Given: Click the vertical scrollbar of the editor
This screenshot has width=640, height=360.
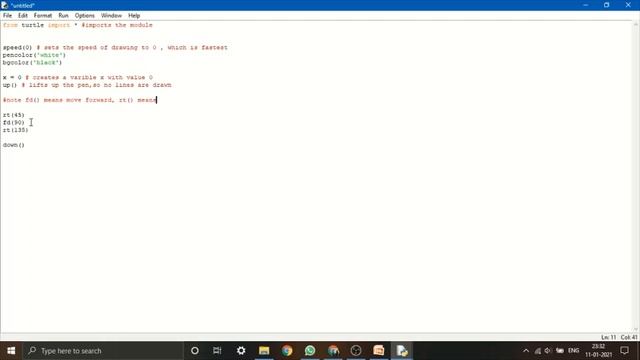Looking at the screenshot, I should (x=636, y=177).
